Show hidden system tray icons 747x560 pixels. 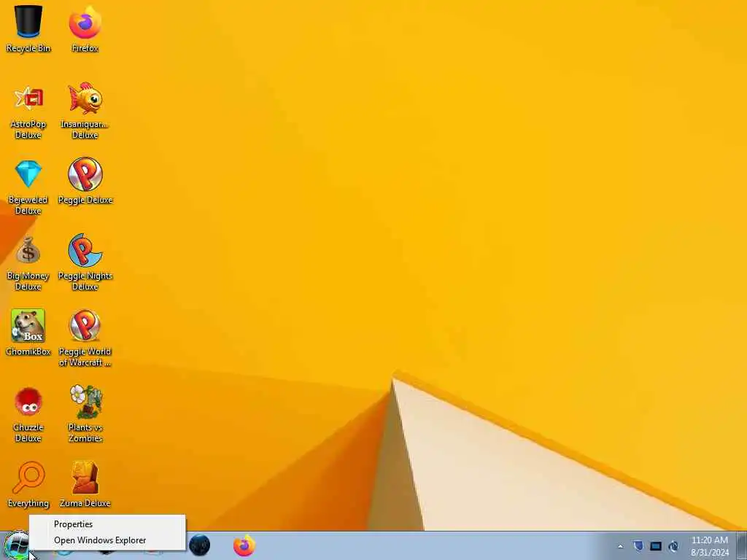click(x=620, y=546)
